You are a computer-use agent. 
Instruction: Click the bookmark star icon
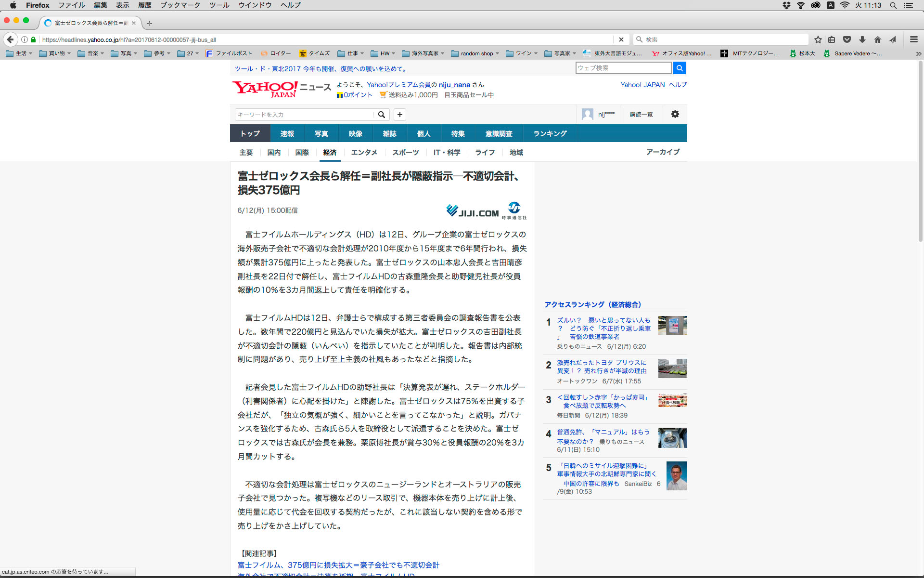coord(818,39)
